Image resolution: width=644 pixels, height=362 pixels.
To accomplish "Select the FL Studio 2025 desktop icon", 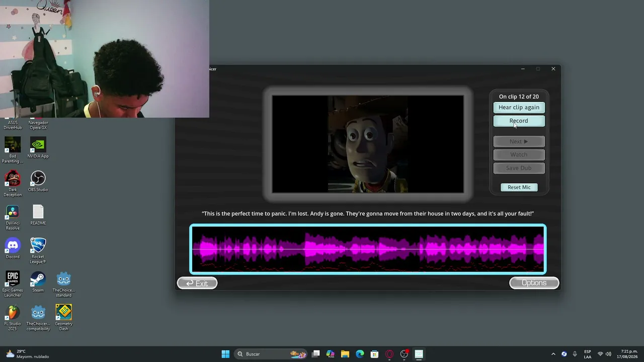I will click(13, 318).
